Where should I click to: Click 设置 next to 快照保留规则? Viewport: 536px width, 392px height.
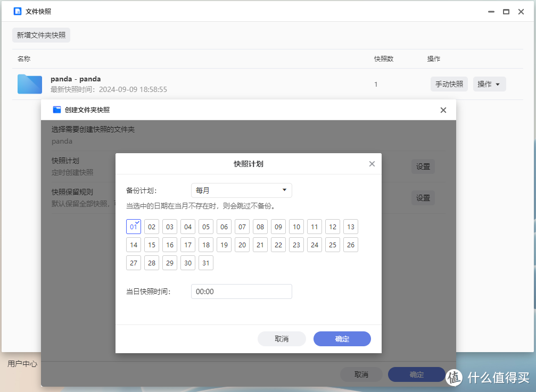pyautogui.click(x=423, y=197)
